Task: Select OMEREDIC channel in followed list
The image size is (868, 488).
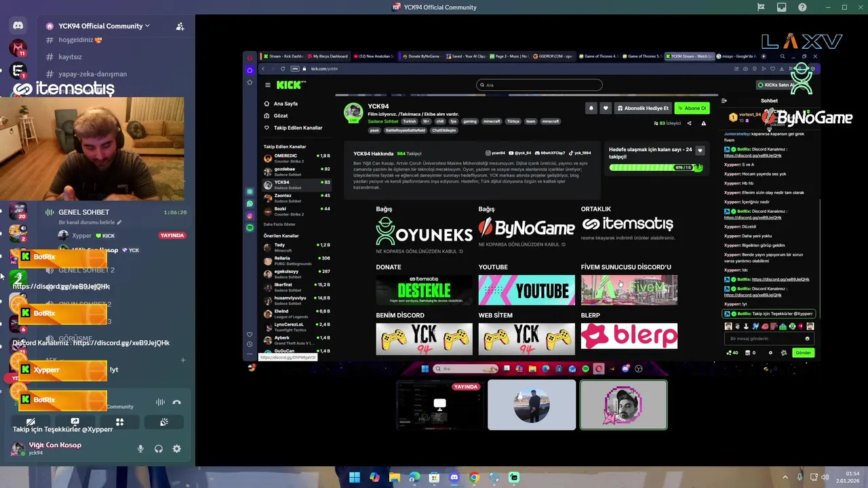Action: (x=297, y=157)
